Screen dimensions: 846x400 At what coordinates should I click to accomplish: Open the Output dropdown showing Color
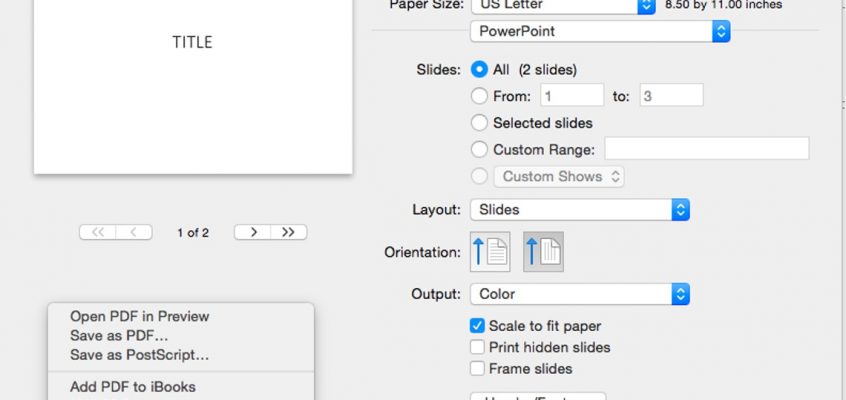pos(579,294)
